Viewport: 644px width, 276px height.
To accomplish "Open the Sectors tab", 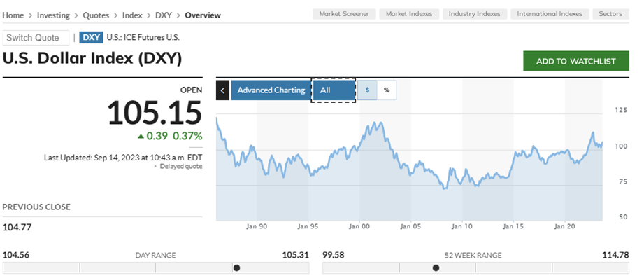I will [610, 14].
